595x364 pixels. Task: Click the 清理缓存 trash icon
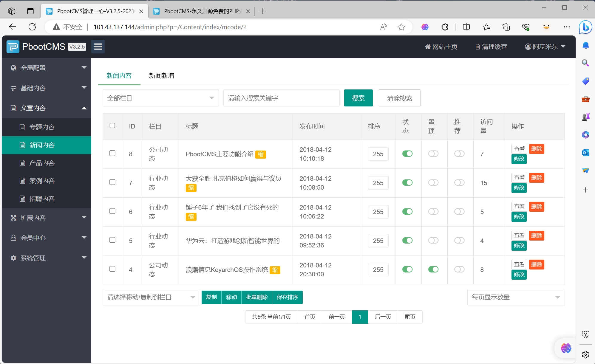477,47
